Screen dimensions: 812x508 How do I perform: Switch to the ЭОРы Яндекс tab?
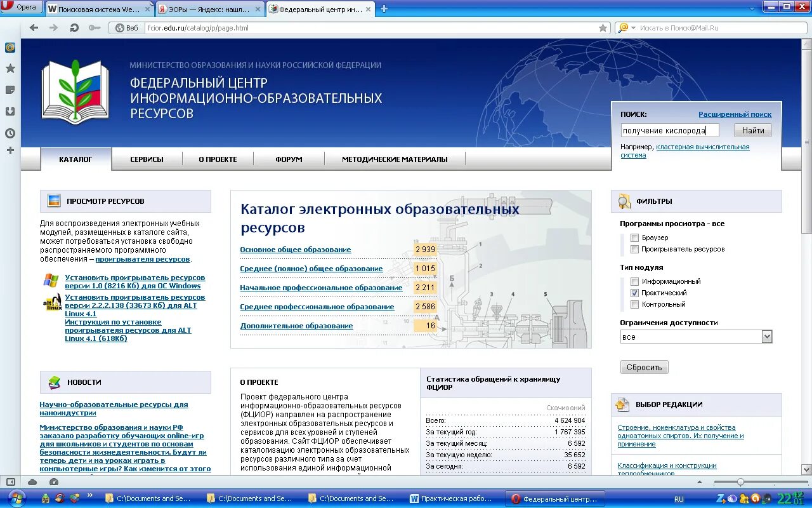click(x=209, y=9)
